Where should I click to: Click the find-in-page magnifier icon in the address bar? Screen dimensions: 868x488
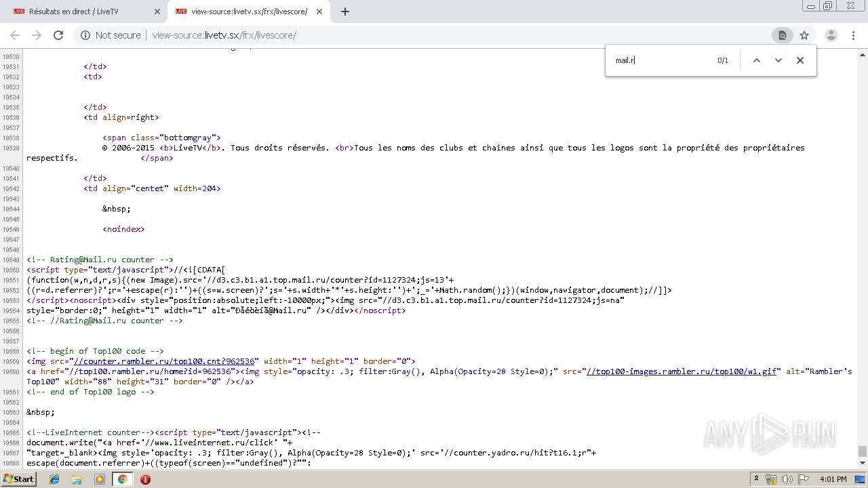click(x=782, y=35)
